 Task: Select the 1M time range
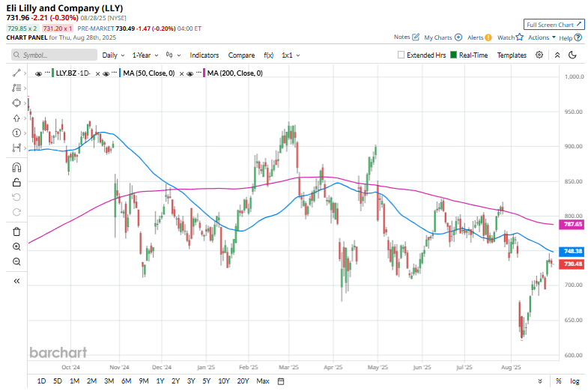point(74,381)
